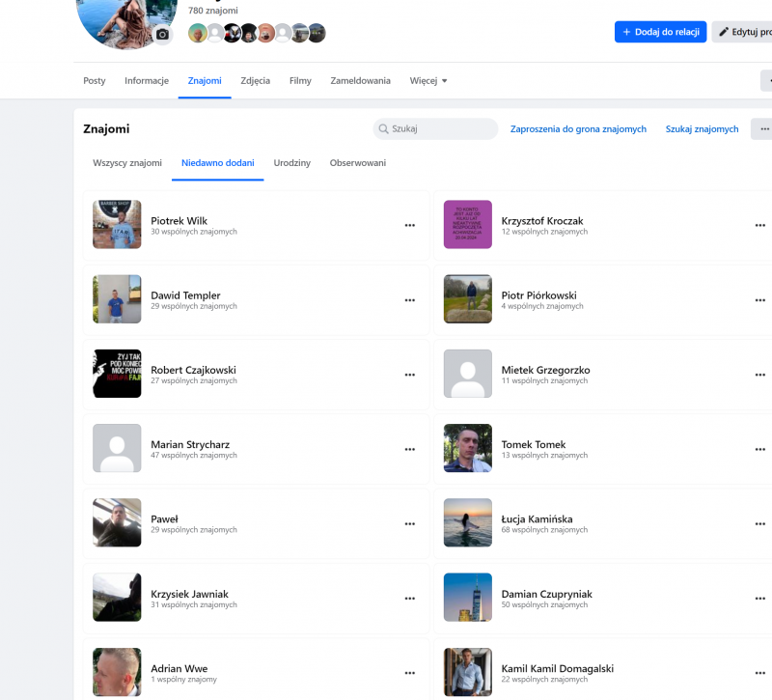Open Łucja Kamińska's profile thumbnail
This screenshot has width=772, height=700.
click(468, 523)
